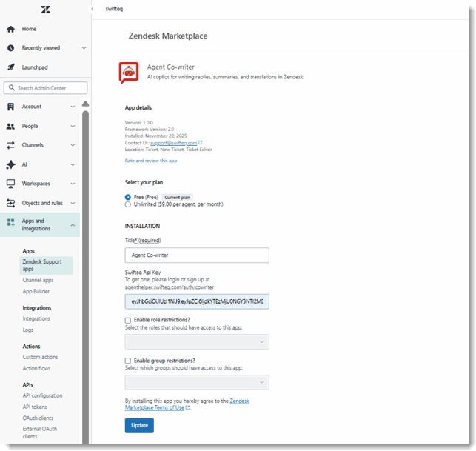Click the swifteq breadcrumb text
Viewport: 476px width, 451px height.
click(114, 9)
